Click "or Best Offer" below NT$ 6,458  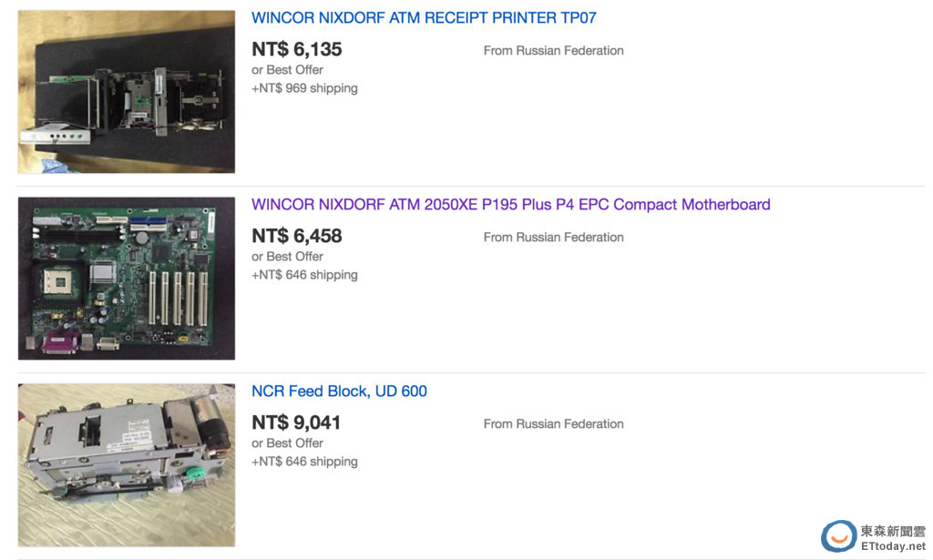coord(287,257)
